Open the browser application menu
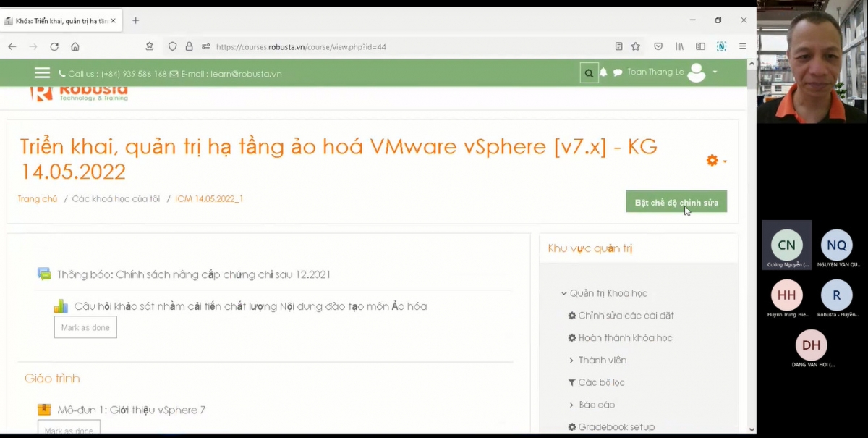The width and height of the screenshot is (868, 438). click(x=743, y=46)
